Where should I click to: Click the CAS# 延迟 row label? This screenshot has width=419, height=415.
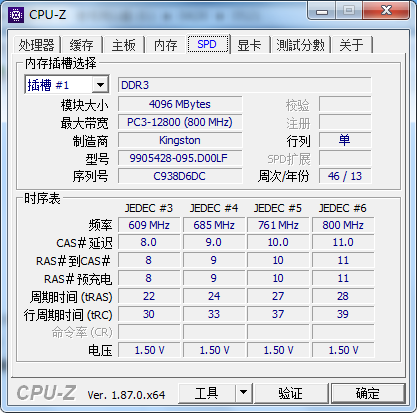click(84, 243)
